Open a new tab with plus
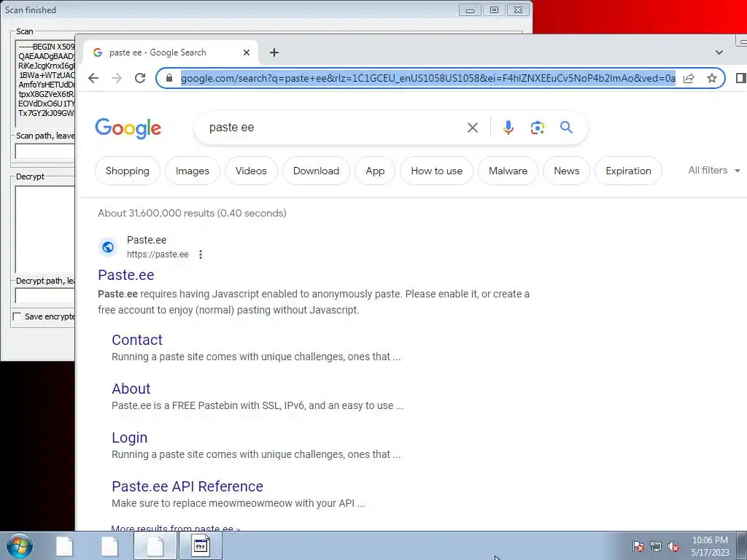747x560 pixels. [274, 52]
